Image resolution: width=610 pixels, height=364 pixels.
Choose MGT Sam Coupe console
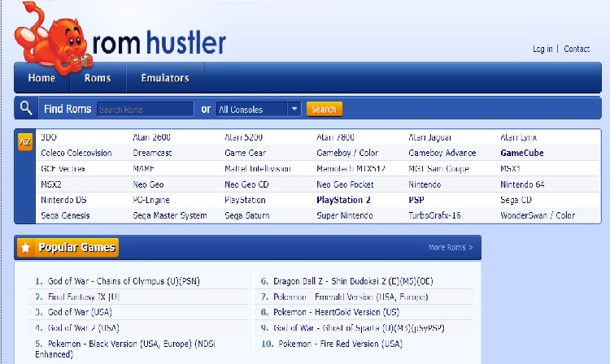coord(438,169)
